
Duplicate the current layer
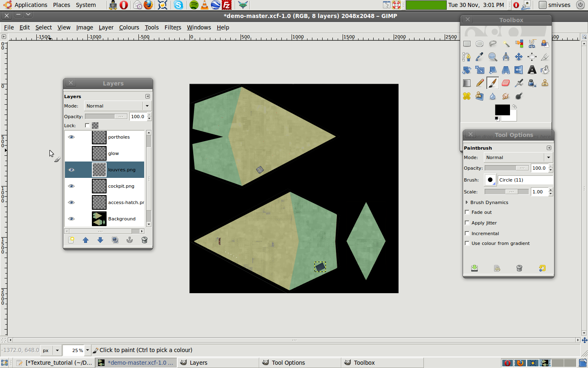coord(115,240)
